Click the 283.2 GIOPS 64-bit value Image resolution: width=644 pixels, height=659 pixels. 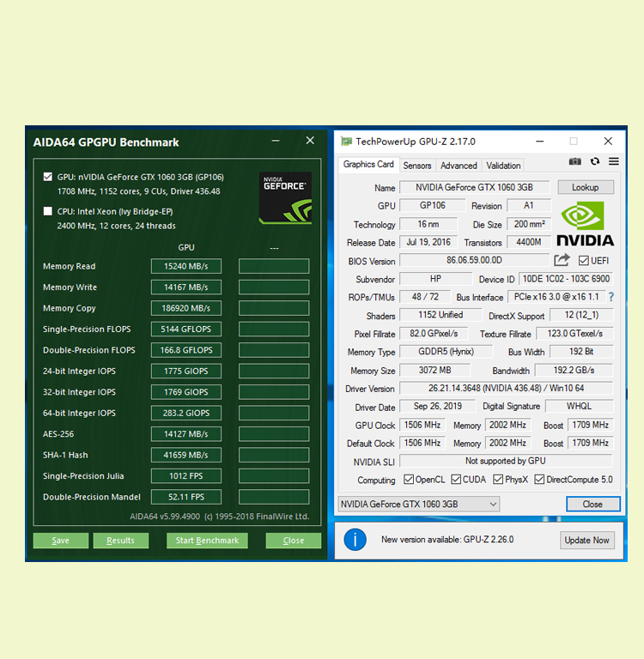tap(186, 413)
